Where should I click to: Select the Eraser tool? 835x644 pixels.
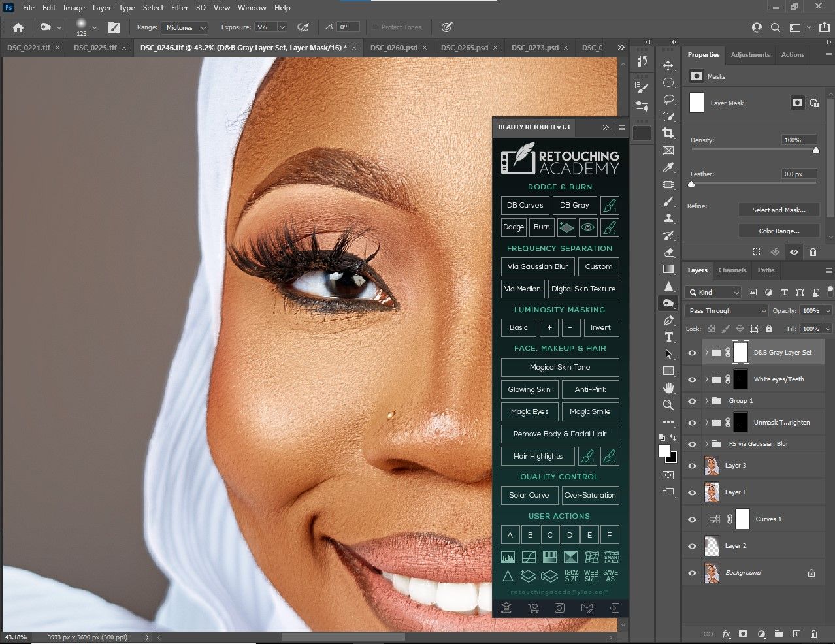point(668,252)
